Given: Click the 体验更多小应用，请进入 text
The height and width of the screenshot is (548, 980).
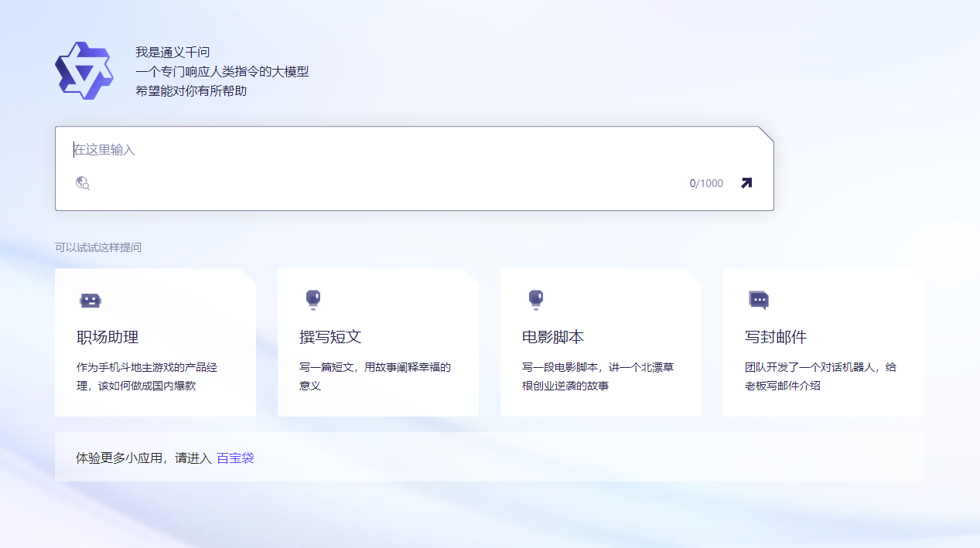Looking at the screenshot, I should point(144,458).
